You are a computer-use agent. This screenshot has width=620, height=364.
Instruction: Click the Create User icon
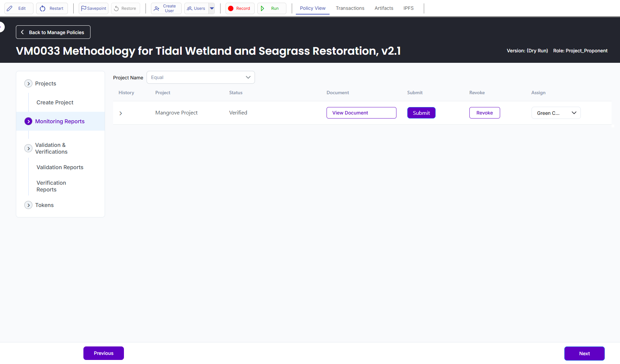(157, 8)
